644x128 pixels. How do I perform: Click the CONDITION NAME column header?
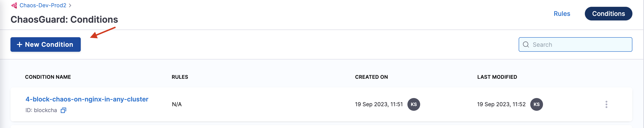[48, 77]
